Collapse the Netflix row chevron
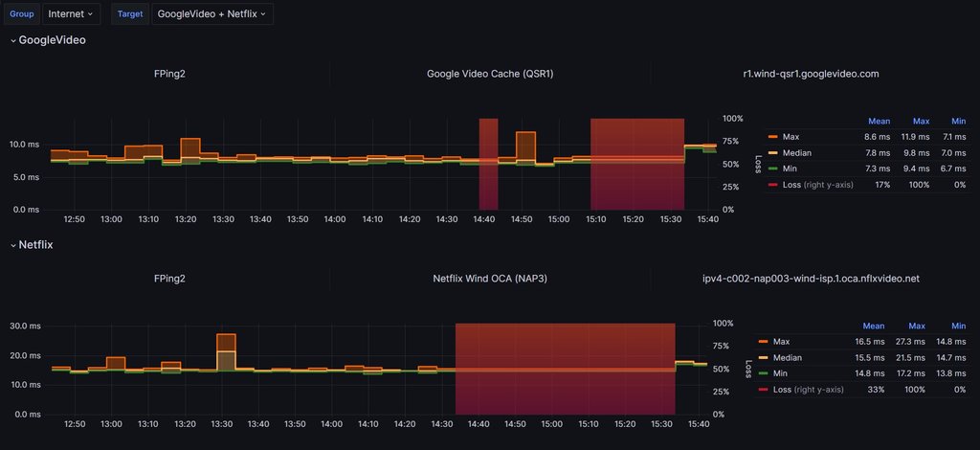 click(12, 245)
